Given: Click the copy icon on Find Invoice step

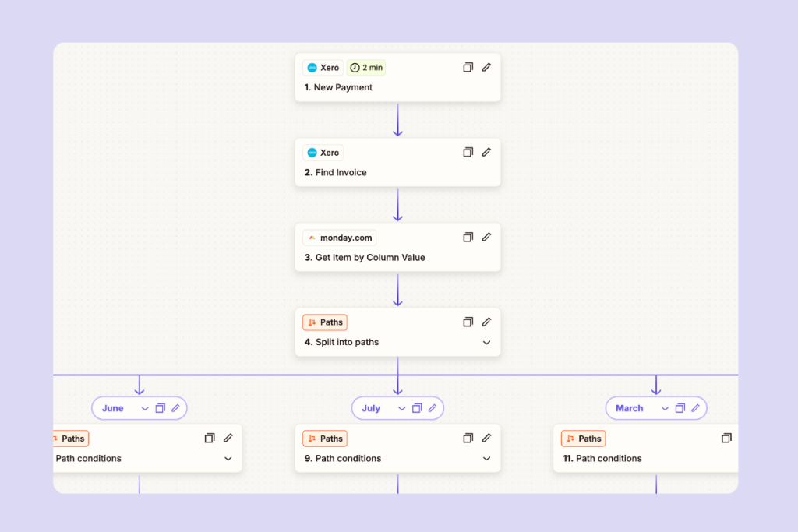Looking at the screenshot, I should click(468, 153).
